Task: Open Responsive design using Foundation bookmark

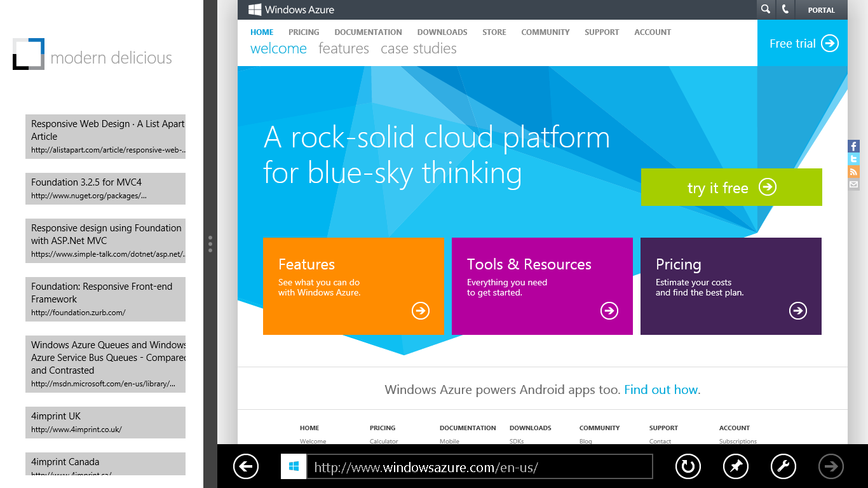Action: [x=105, y=241]
